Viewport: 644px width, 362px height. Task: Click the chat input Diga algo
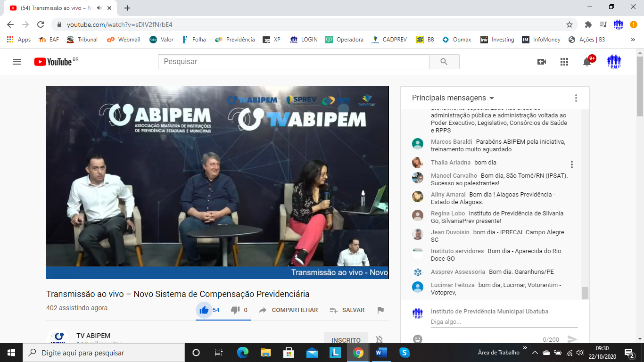click(x=504, y=322)
